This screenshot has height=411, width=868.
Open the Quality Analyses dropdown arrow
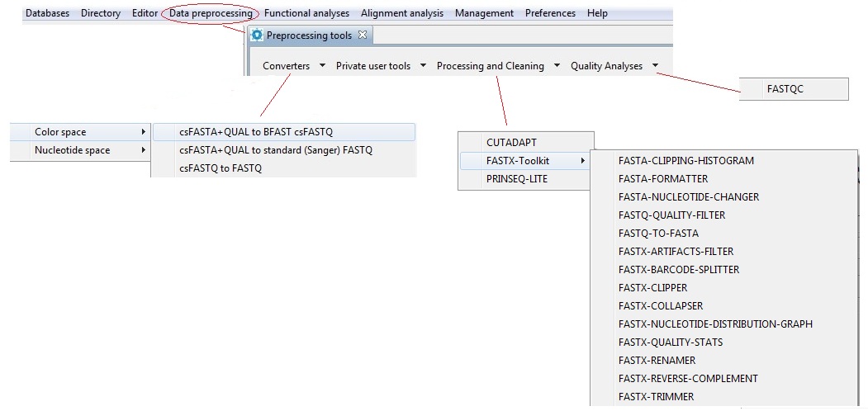point(655,66)
